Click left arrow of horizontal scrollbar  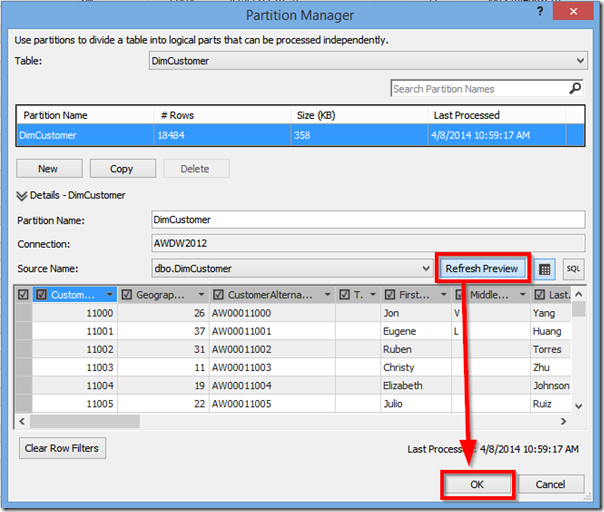click(22, 421)
